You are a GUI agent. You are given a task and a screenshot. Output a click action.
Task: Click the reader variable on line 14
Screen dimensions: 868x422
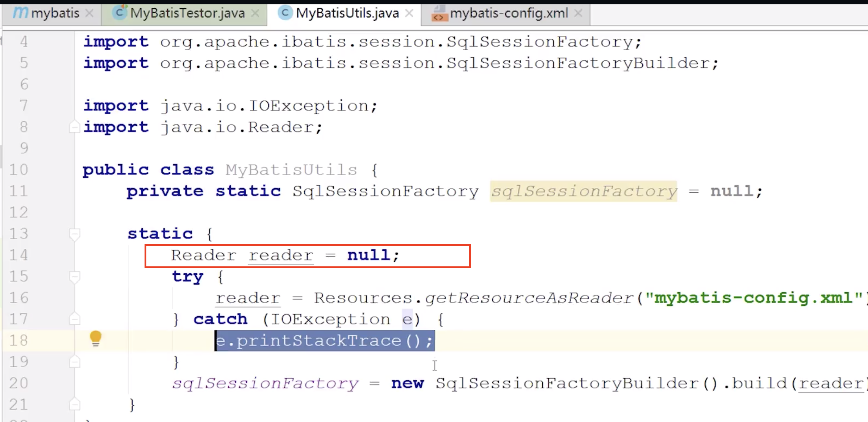281,255
